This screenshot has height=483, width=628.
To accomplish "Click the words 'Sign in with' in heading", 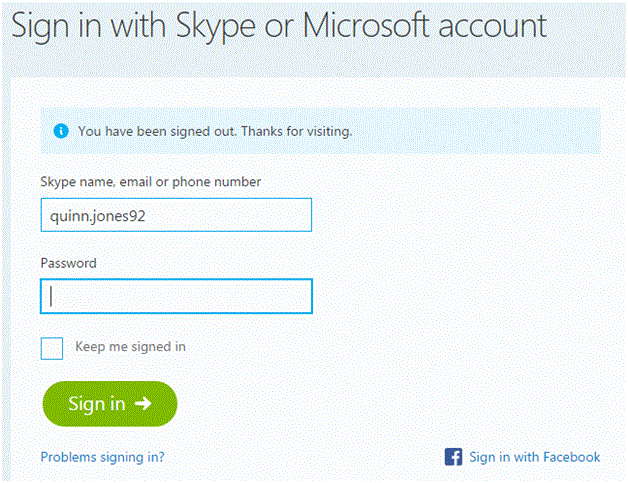I will [x=89, y=27].
